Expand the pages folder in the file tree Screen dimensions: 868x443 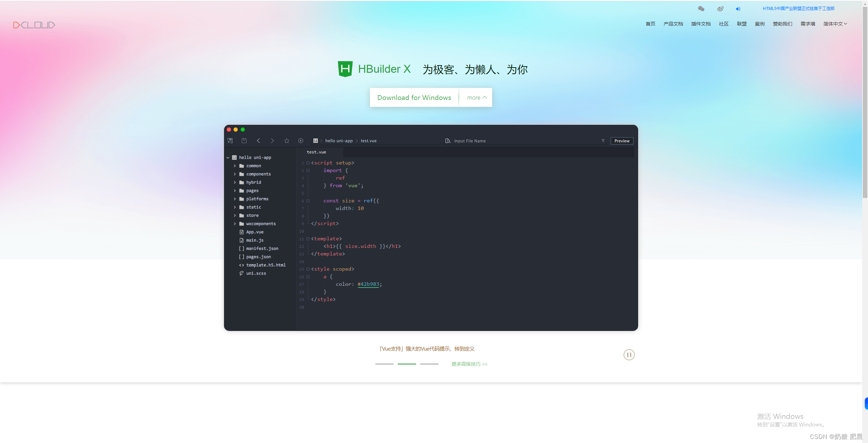coord(235,190)
